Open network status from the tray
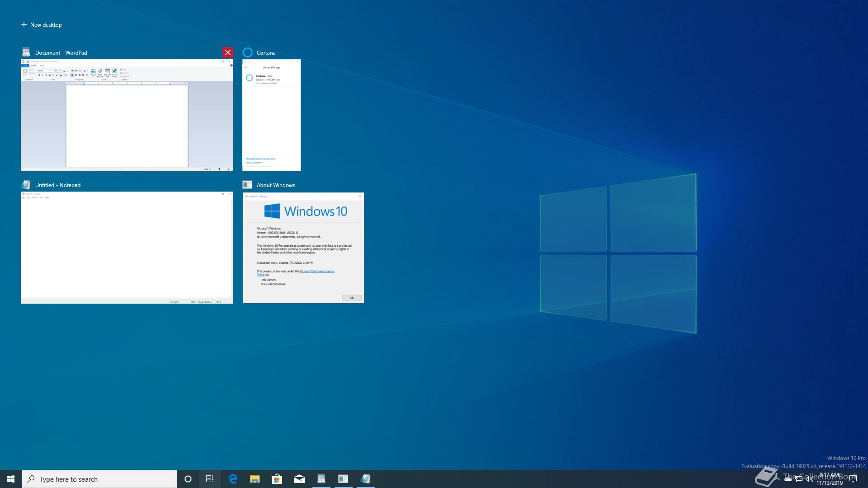The height and width of the screenshot is (488, 868). [798, 479]
